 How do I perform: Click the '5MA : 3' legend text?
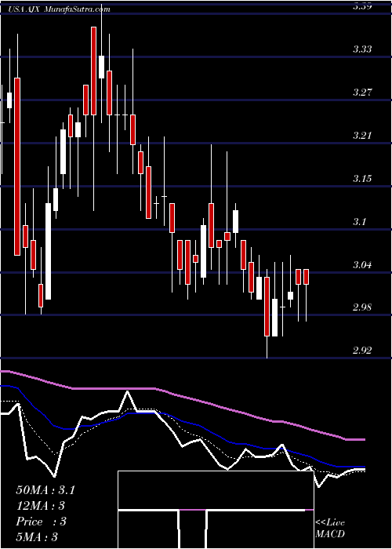pyautogui.click(x=37, y=537)
